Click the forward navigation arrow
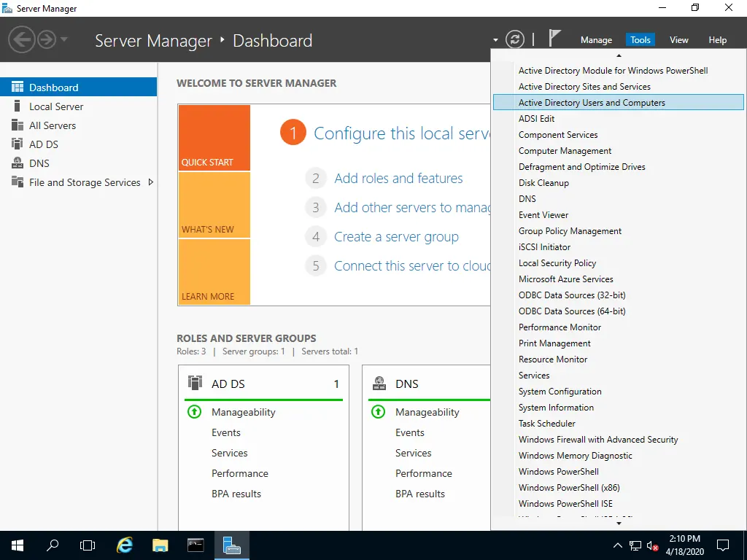747x560 pixels. pos(47,39)
